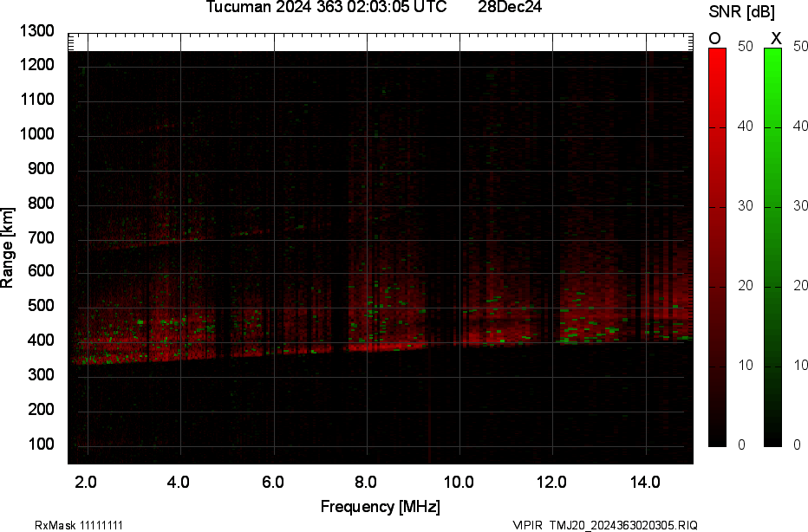808x532 pixels.
Task: Click the SNR [dB] legend heading
Action: click(742, 12)
